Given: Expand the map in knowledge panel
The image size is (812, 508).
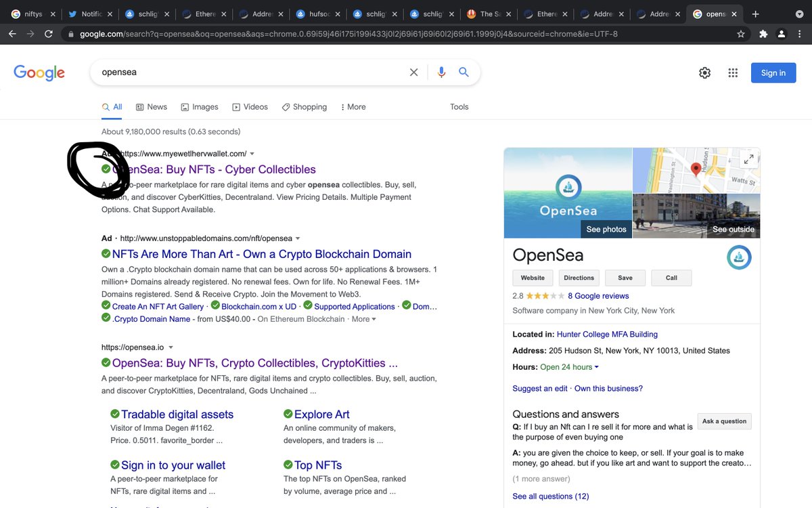Looking at the screenshot, I should pyautogui.click(x=748, y=159).
